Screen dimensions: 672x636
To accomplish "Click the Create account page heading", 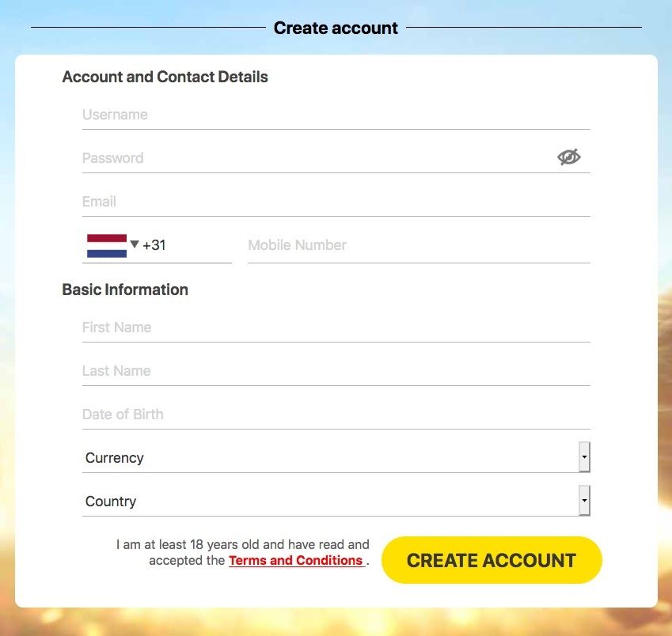I will [x=336, y=28].
